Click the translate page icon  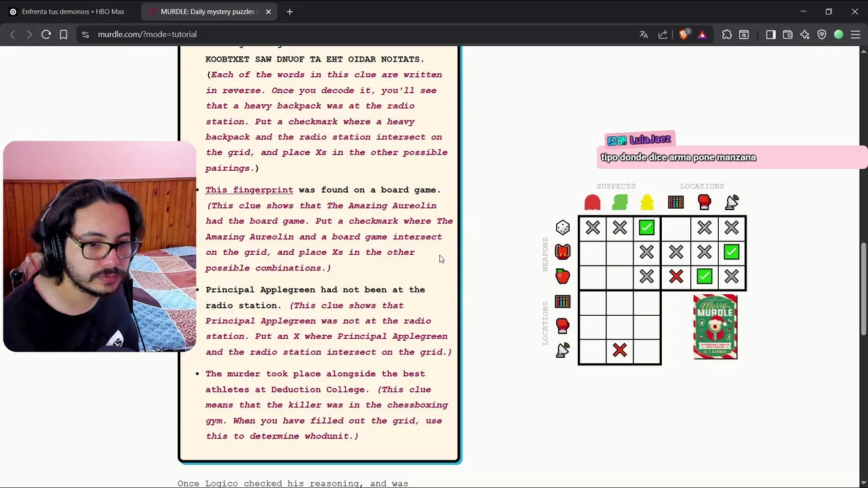click(644, 35)
